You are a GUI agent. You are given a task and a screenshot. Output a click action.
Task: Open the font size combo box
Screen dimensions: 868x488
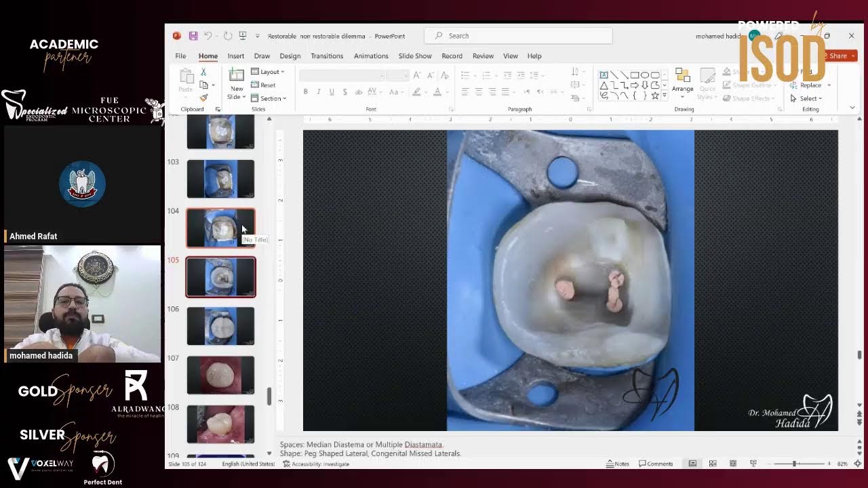click(397, 75)
